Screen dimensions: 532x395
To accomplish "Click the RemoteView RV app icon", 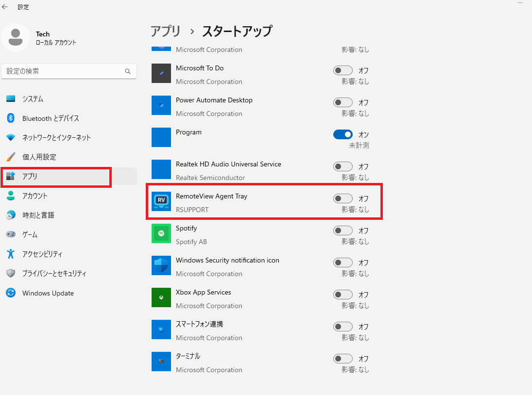I will (x=161, y=201).
